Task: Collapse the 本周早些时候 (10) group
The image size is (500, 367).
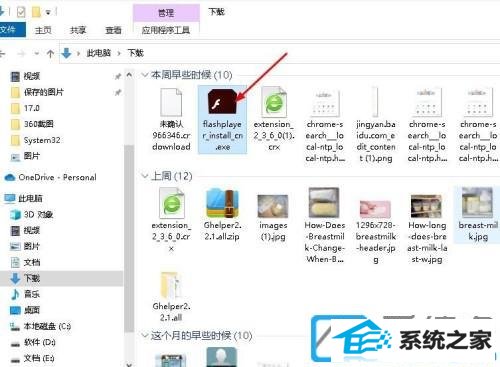Action: point(145,75)
